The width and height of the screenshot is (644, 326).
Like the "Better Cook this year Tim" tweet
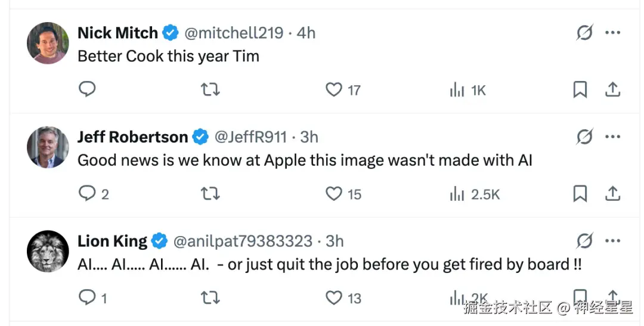pos(333,89)
